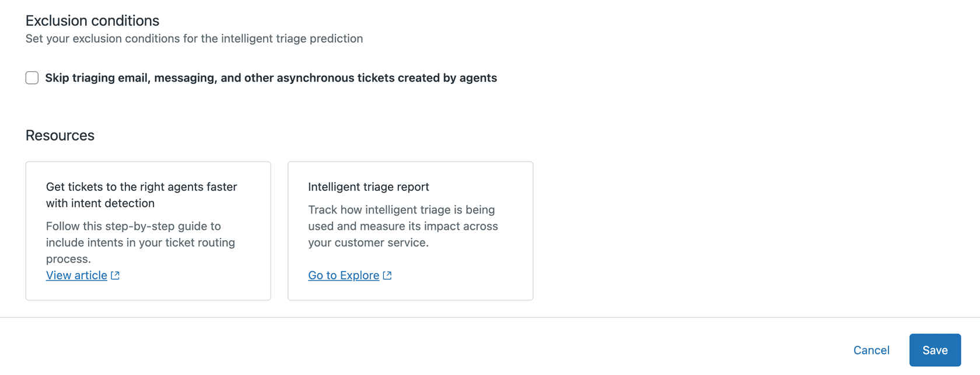Save the intelligent triage settings

935,350
